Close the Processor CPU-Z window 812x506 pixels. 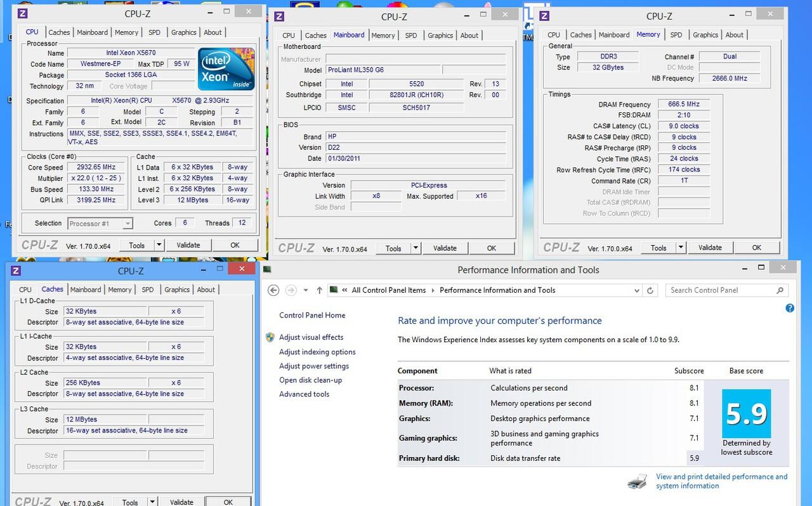tap(247, 11)
